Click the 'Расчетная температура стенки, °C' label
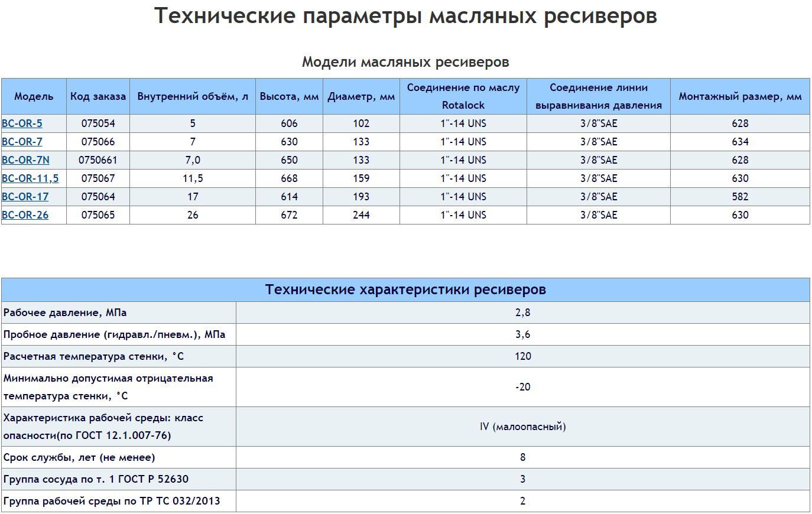The image size is (812, 514). (93, 356)
